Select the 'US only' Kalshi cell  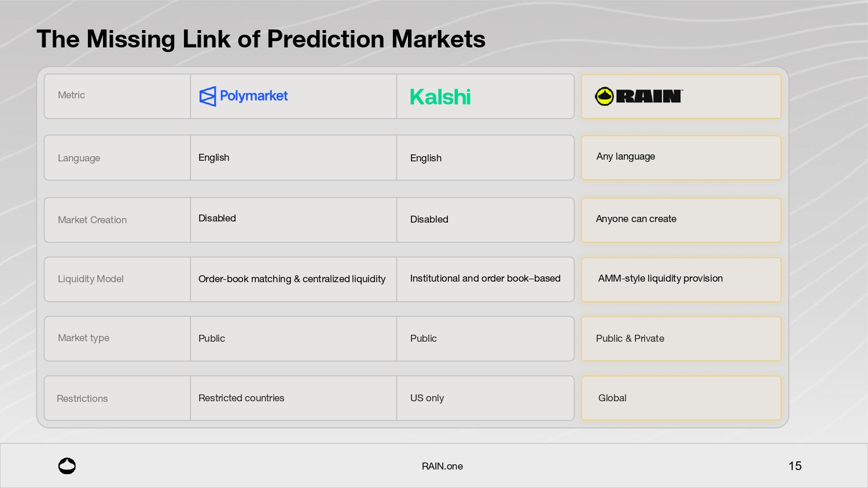tap(427, 398)
